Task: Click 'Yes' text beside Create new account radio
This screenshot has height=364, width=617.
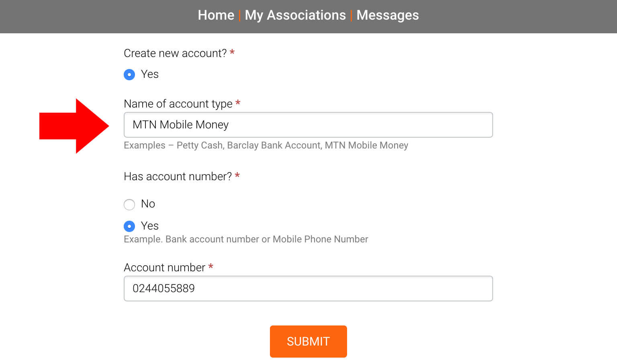Action: tap(149, 74)
